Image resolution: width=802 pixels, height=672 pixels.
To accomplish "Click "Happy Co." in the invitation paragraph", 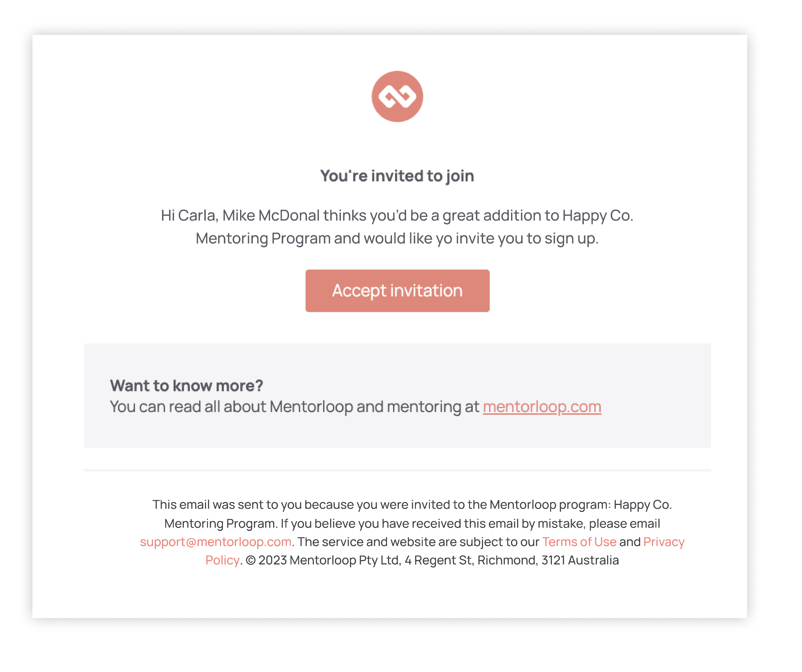I will [x=597, y=215].
